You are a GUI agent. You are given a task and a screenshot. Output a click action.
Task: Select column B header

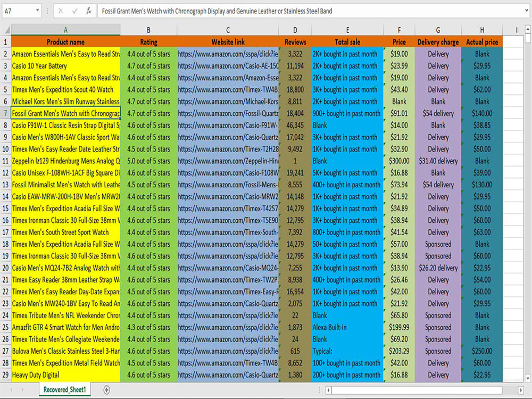click(x=148, y=30)
